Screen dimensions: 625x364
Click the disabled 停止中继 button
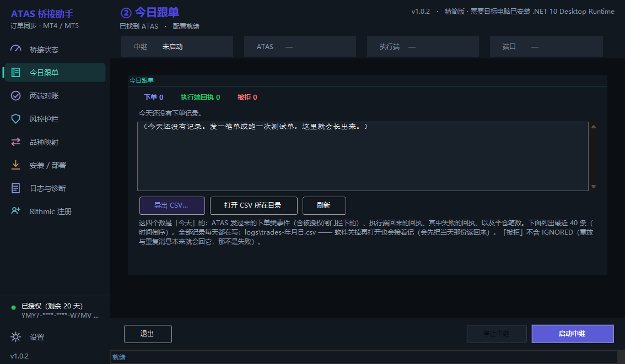tap(497, 334)
